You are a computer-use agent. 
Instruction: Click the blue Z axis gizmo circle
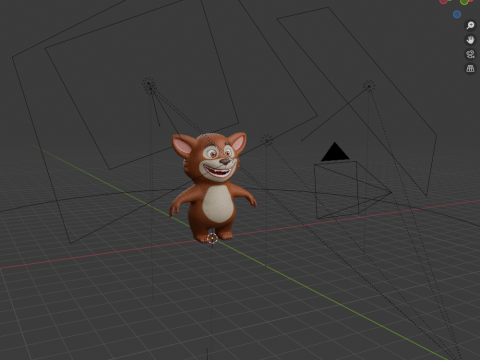click(x=457, y=14)
